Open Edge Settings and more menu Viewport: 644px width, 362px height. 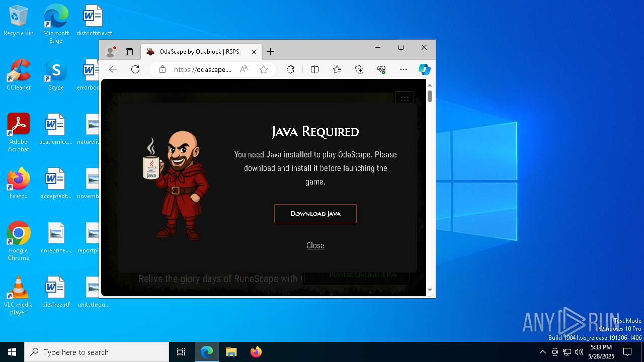point(404,69)
